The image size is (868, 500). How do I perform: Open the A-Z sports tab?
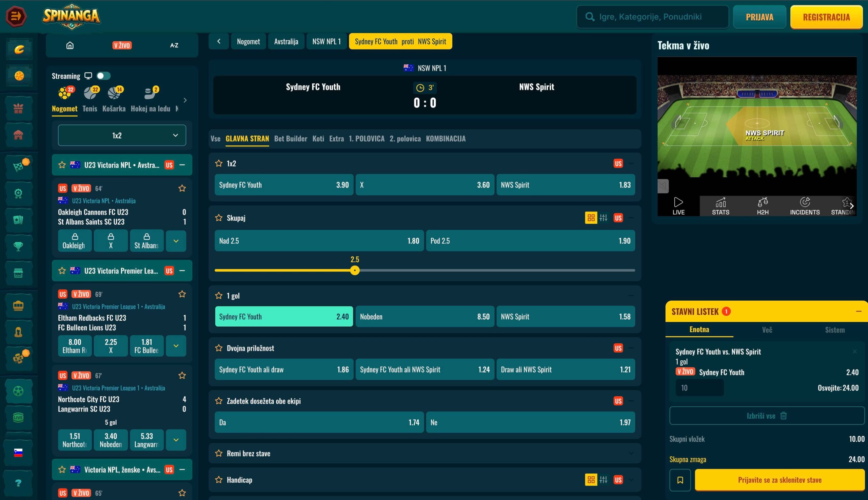tap(174, 45)
